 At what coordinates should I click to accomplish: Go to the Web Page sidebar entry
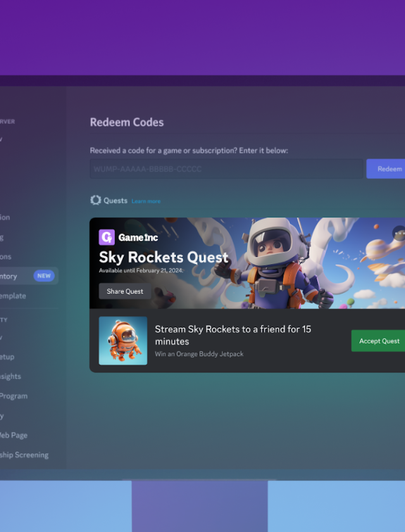click(13, 435)
